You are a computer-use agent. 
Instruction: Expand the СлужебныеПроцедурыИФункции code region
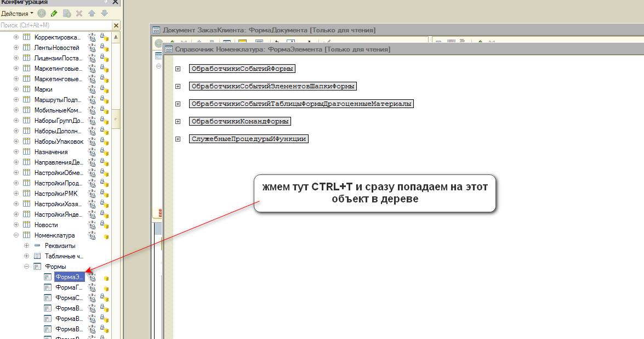click(178, 139)
